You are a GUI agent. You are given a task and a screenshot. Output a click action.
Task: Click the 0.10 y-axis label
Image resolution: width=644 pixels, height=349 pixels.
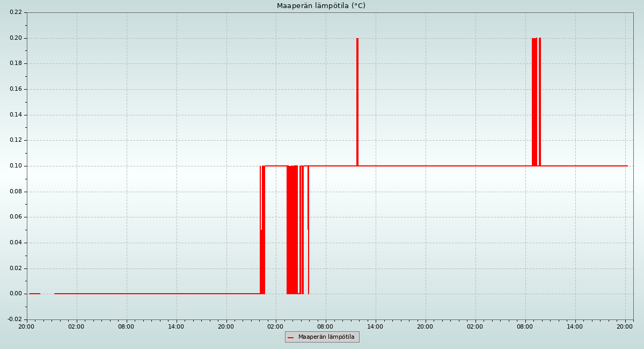coord(16,166)
